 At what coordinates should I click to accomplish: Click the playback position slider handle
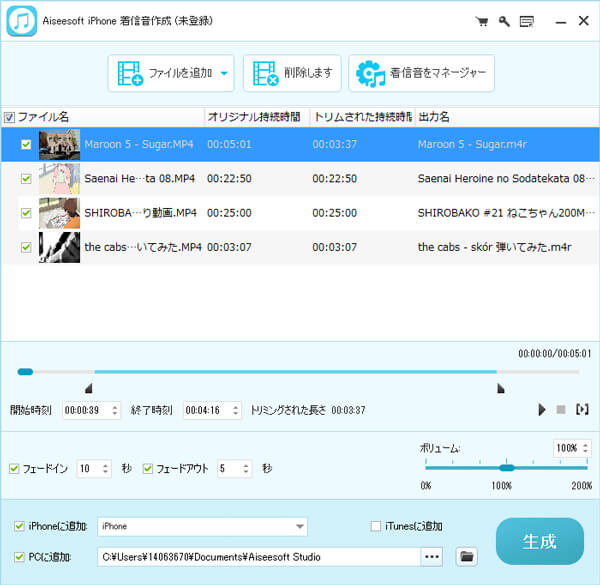(x=25, y=372)
